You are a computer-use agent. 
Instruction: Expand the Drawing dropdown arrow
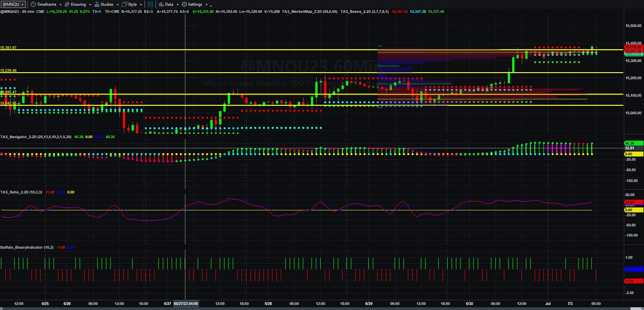[x=90, y=4]
